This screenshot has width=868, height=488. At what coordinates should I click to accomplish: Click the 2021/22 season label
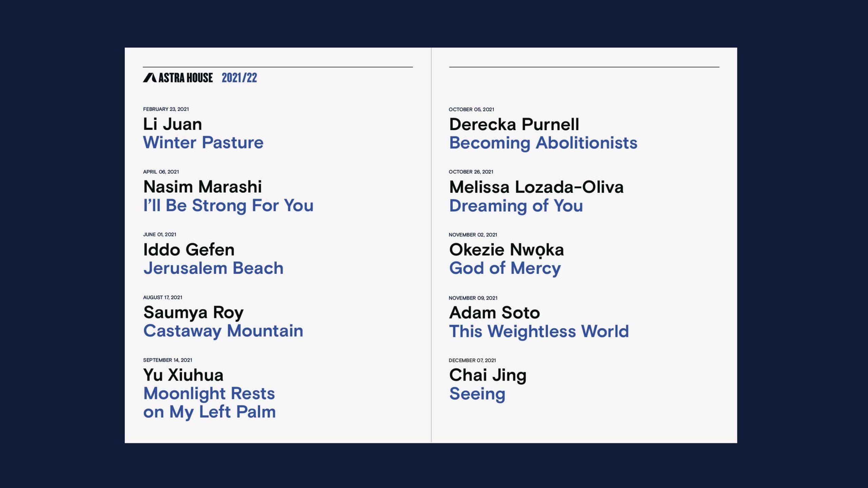239,78
